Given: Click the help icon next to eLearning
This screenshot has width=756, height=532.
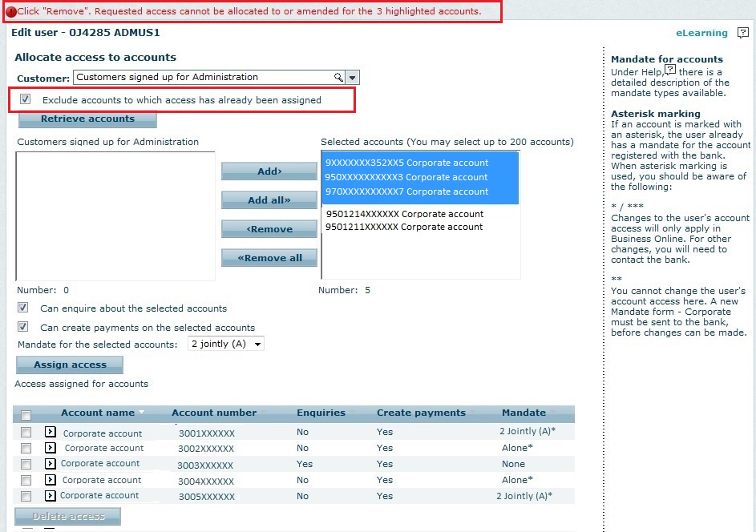Looking at the screenshot, I should point(743,33).
